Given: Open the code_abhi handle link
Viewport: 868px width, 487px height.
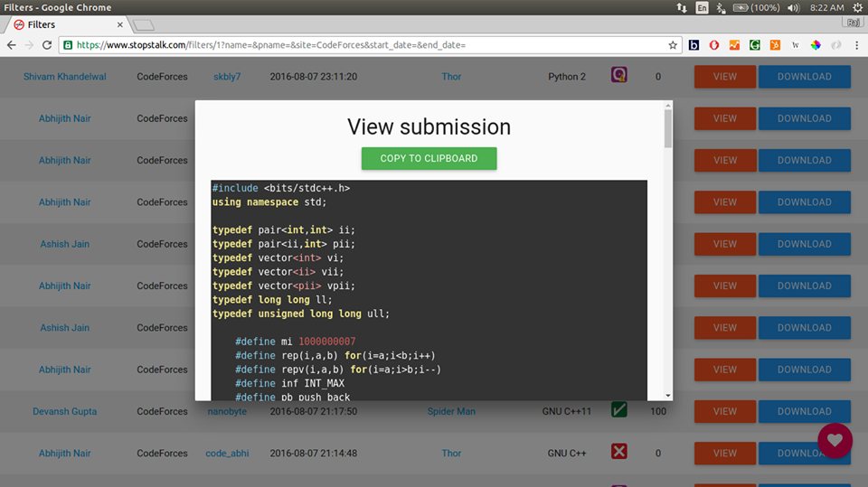Looking at the screenshot, I should click(227, 454).
